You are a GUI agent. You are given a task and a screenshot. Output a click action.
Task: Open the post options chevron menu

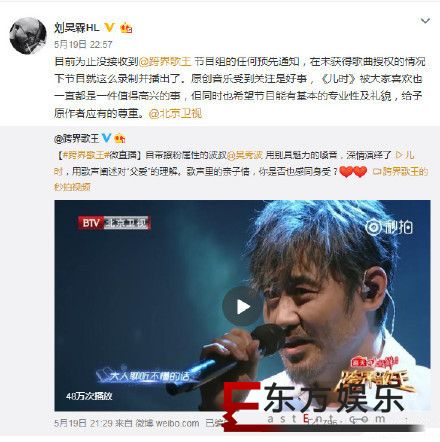click(x=425, y=21)
